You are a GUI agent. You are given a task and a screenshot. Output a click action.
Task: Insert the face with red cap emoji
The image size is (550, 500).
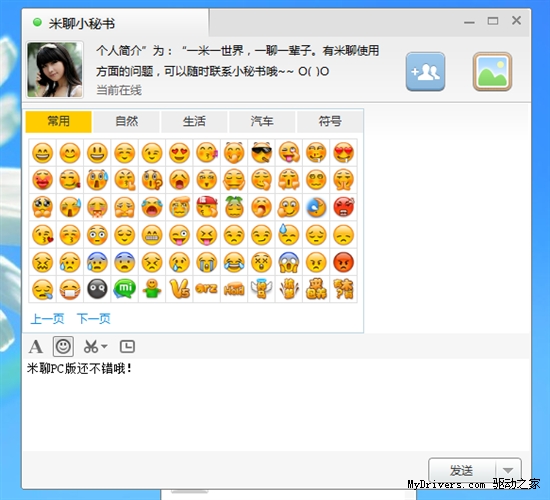[x=207, y=207]
